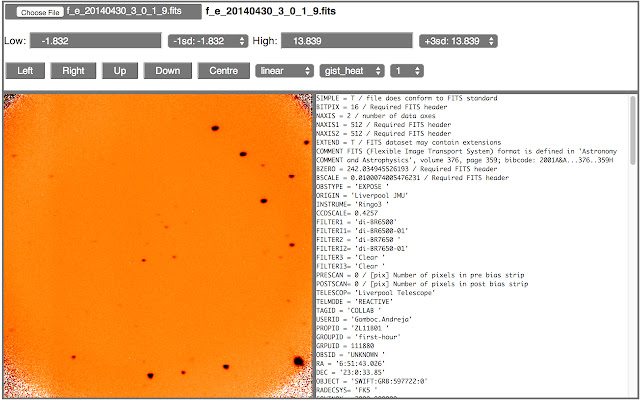Open the linear scaling dropdown
This screenshot has width=640, height=400.
click(284, 71)
